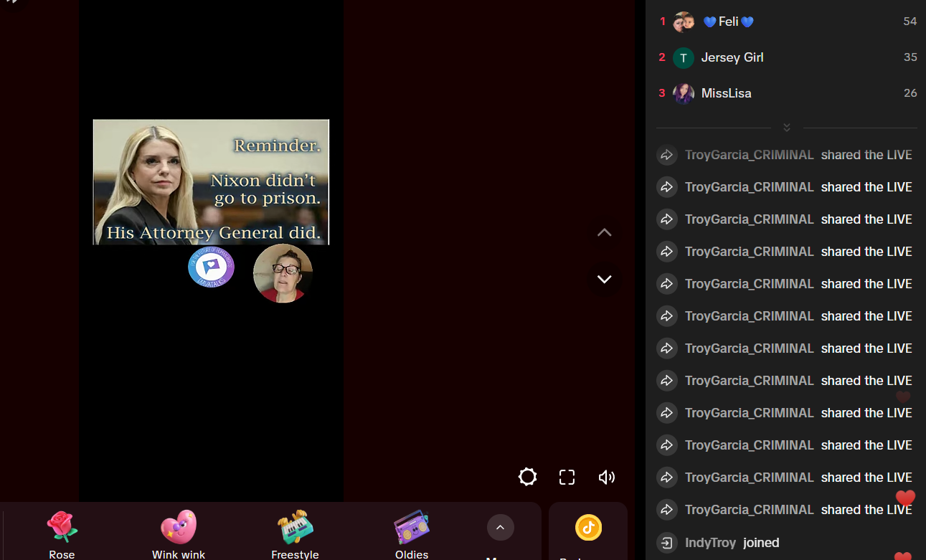Select the viewer name Feli

pos(729,22)
